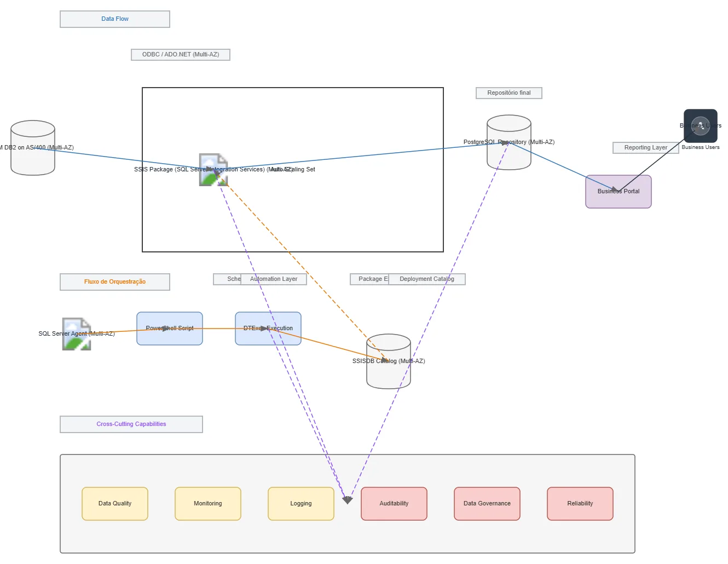Click the SQL Server Agent image icon
728x564 pixels.
(x=77, y=334)
